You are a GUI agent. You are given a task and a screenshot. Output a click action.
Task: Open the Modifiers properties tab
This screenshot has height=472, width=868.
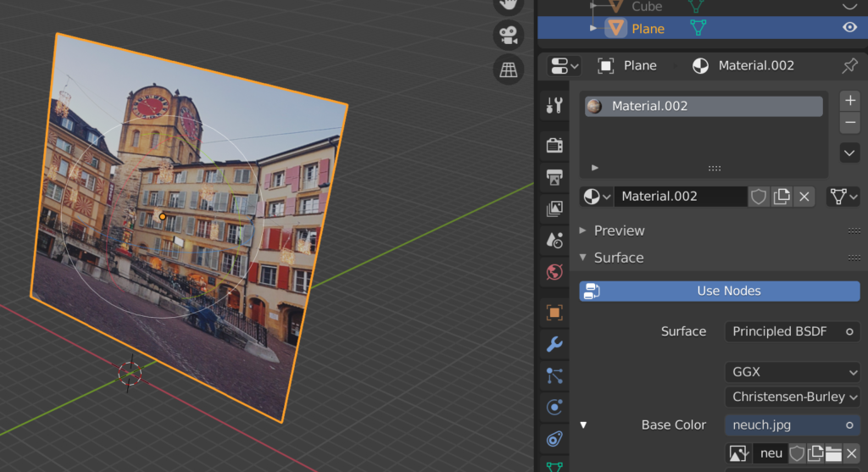click(x=554, y=344)
